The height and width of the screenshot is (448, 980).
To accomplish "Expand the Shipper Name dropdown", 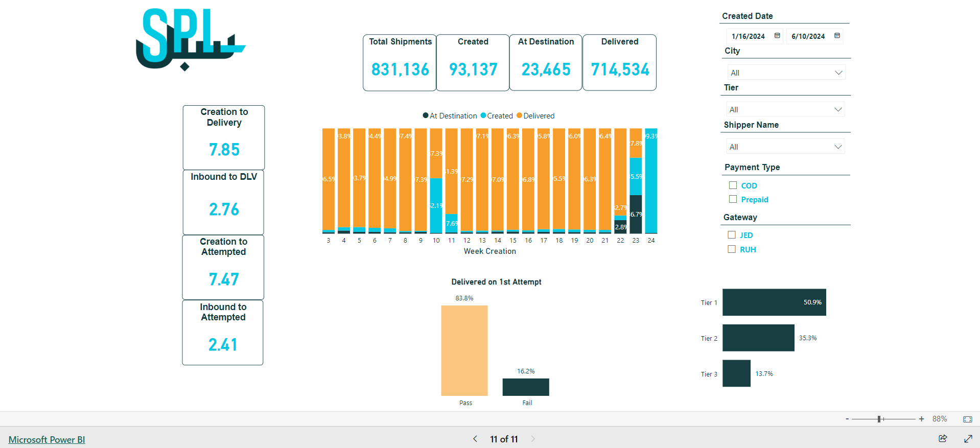I will [x=785, y=147].
